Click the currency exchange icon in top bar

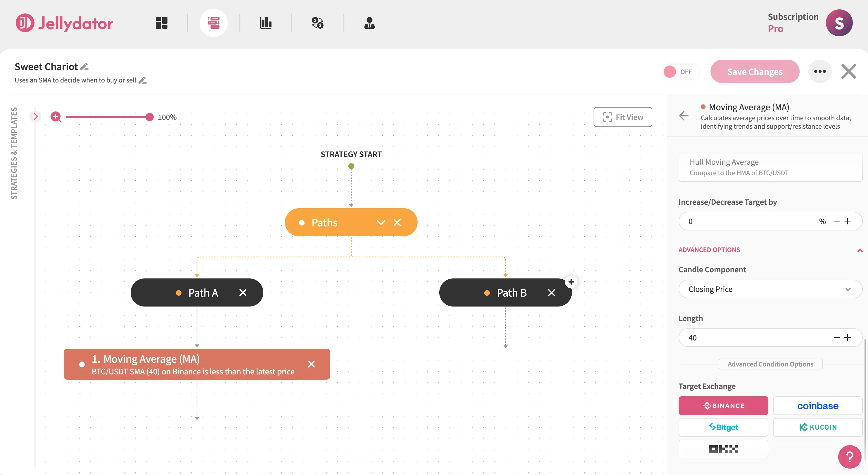pyautogui.click(x=317, y=23)
